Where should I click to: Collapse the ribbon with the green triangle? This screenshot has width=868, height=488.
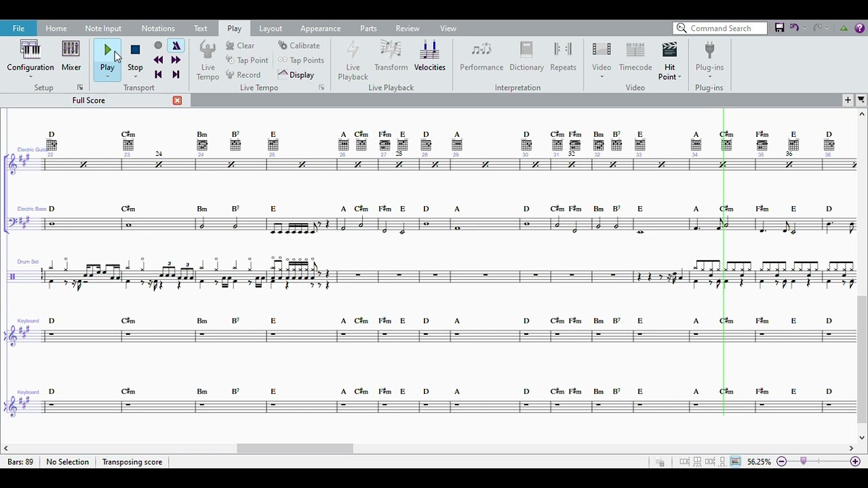pyautogui.click(x=844, y=28)
